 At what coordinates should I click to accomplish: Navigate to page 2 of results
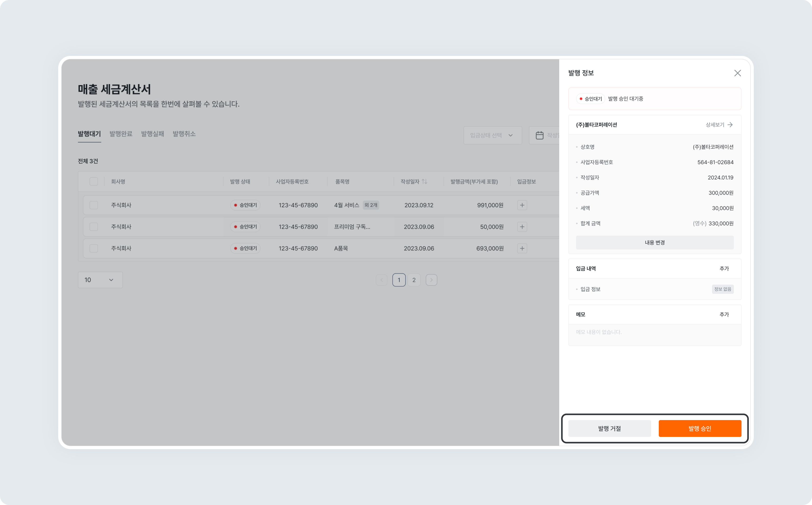[414, 280]
